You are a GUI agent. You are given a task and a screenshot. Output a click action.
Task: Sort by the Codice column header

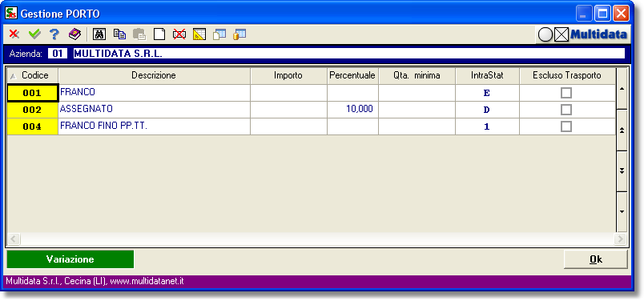point(33,75)
